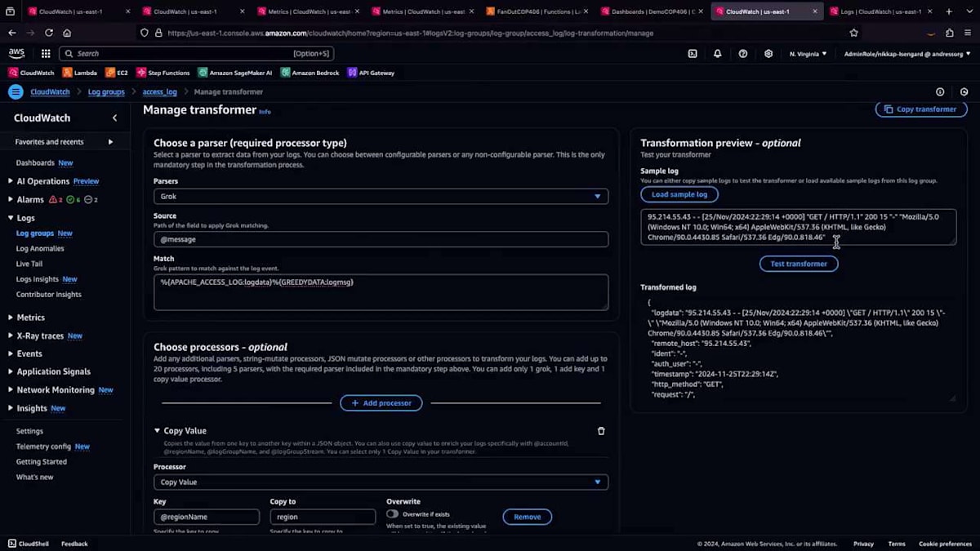The image size is (980, 551).
Task: Click the Add processor button
Action: (x=381, y=402)
